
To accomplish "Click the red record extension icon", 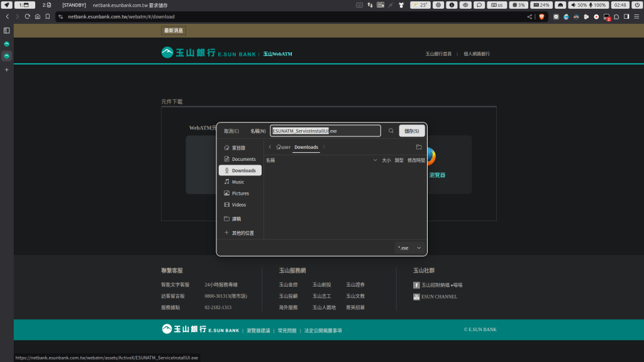I will pos(596,17).
